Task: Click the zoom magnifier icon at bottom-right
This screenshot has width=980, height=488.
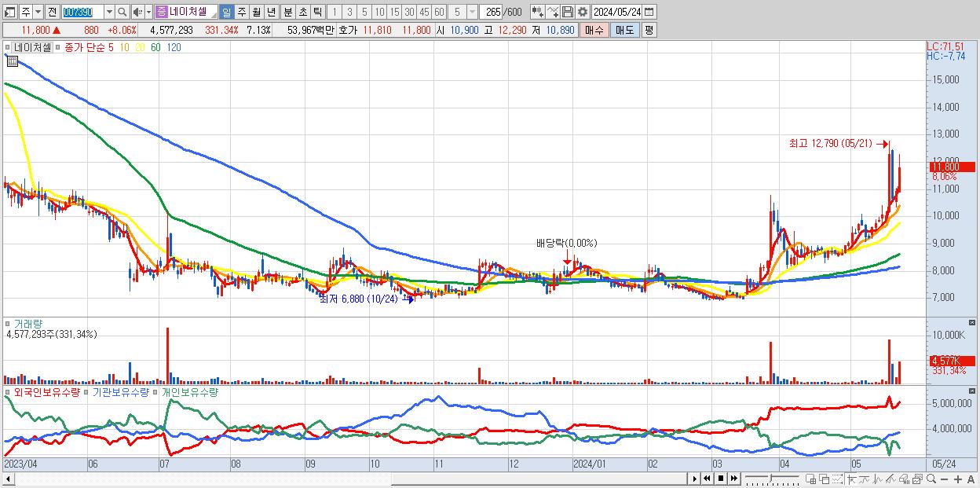Action: [x=931, y=479]
